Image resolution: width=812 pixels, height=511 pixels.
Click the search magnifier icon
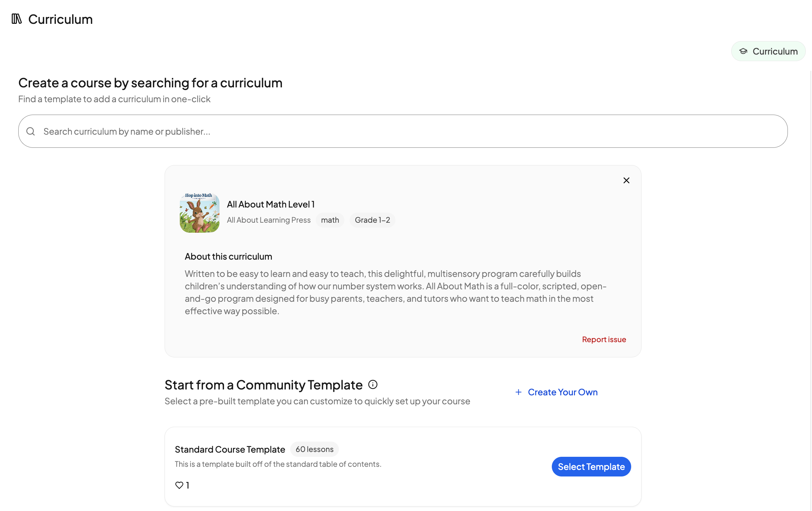point(31,132)
